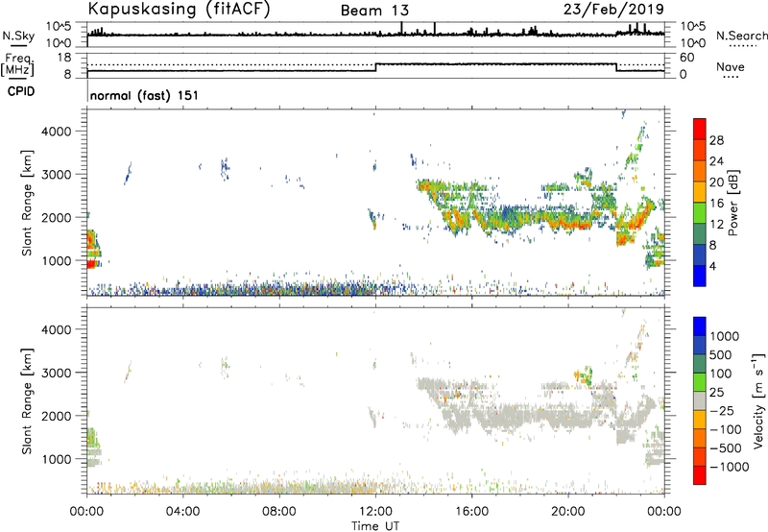
Task: Select the "Time UT" axis title
Action: click(375, 526)
